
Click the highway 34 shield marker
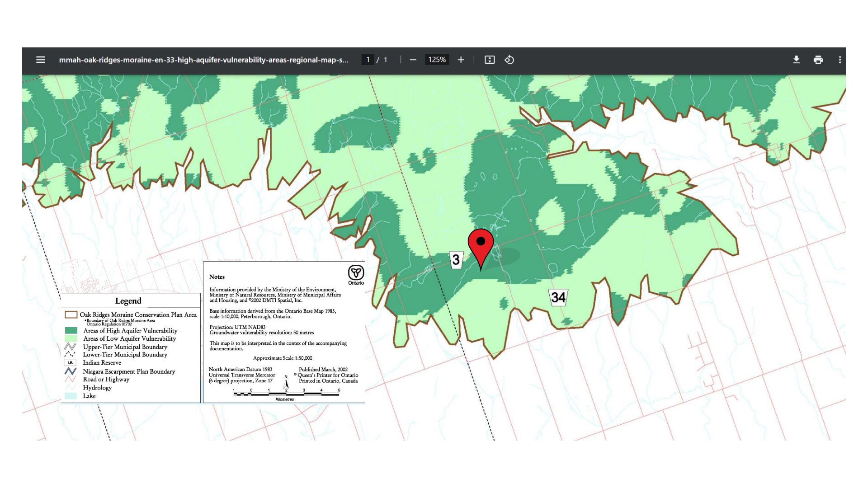click(x=558, y=297)
